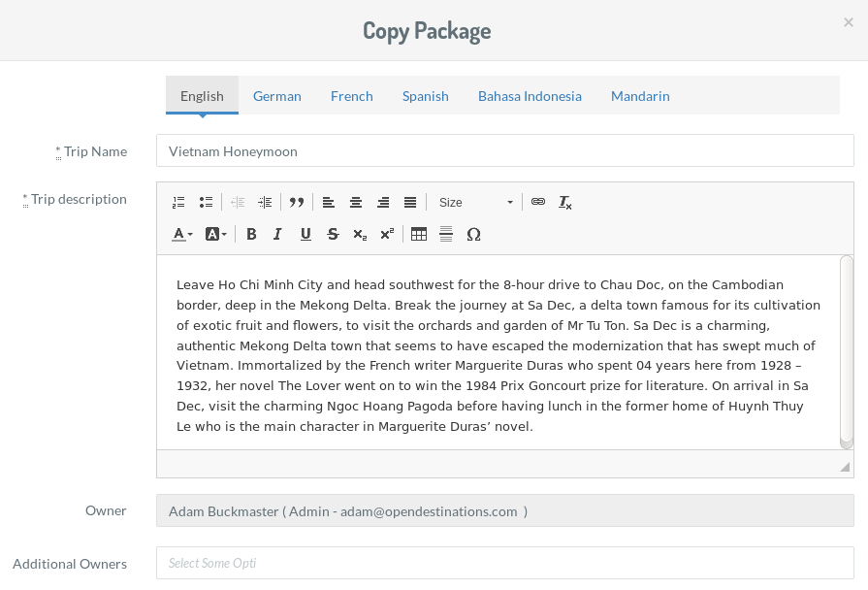Toggle bold formatting
Viewport: 868px width, 590px height.
pyautogui.click(x=251, y=234)
